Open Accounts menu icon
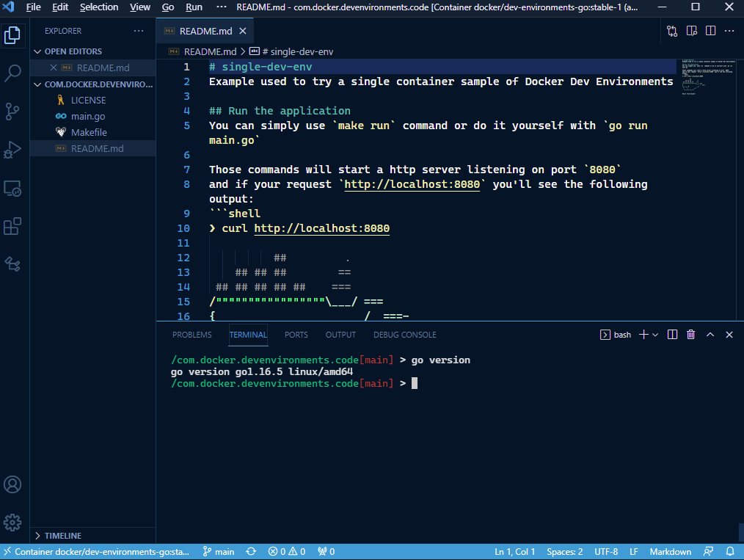The height and width of the screenshot is (560, 744). click(x=12, y=484)
